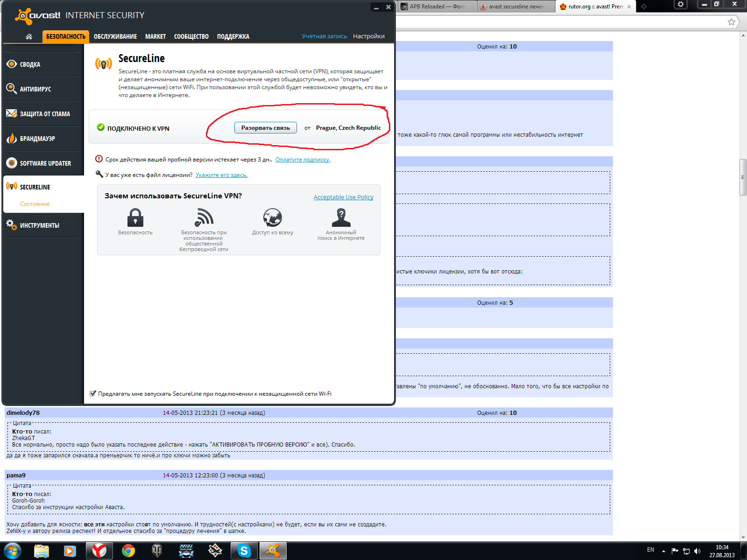Open the avast home icon tab
Image resolution: width=747 pixels, height=560 pixels.
[29, 36]
